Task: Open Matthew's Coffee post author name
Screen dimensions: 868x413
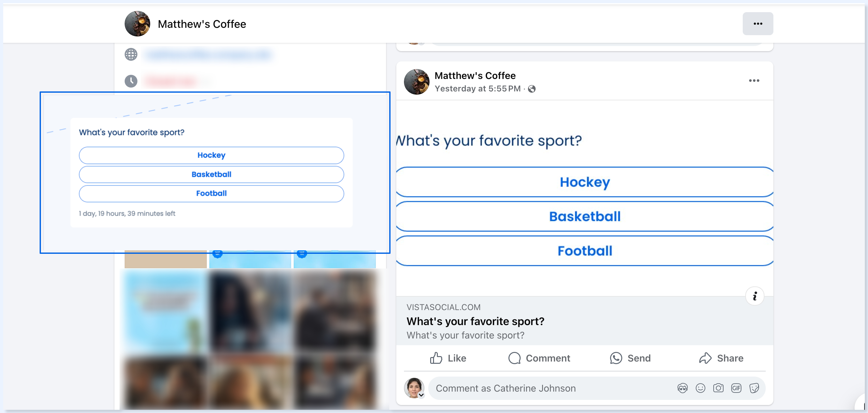Action: click(x=475, y=75)
